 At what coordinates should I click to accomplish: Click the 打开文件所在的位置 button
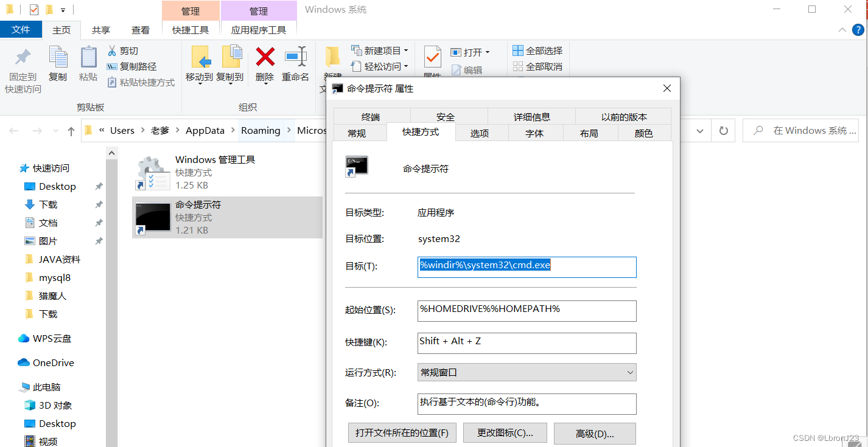402,432
